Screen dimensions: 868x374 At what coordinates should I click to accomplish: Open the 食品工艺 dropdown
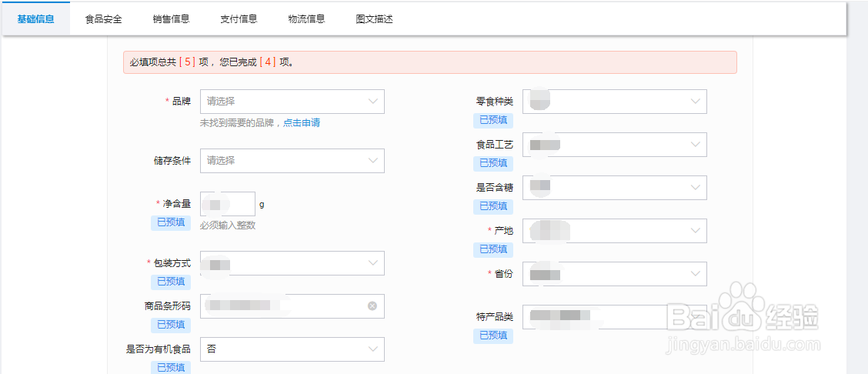tap(615, 145)
